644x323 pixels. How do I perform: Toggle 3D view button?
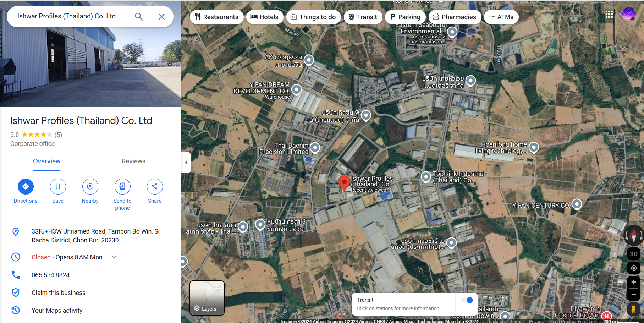[x=634, y=254]
